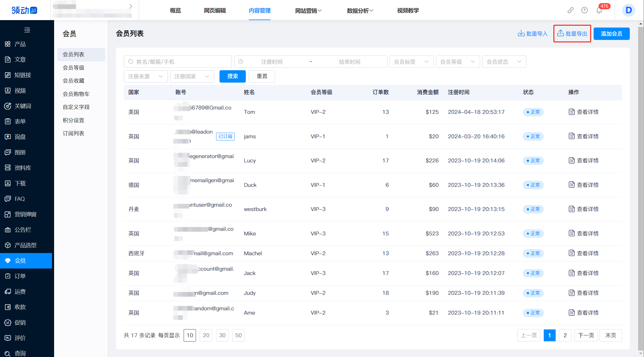
Task: Click the help question mark icon
Action: coord(584,10)
